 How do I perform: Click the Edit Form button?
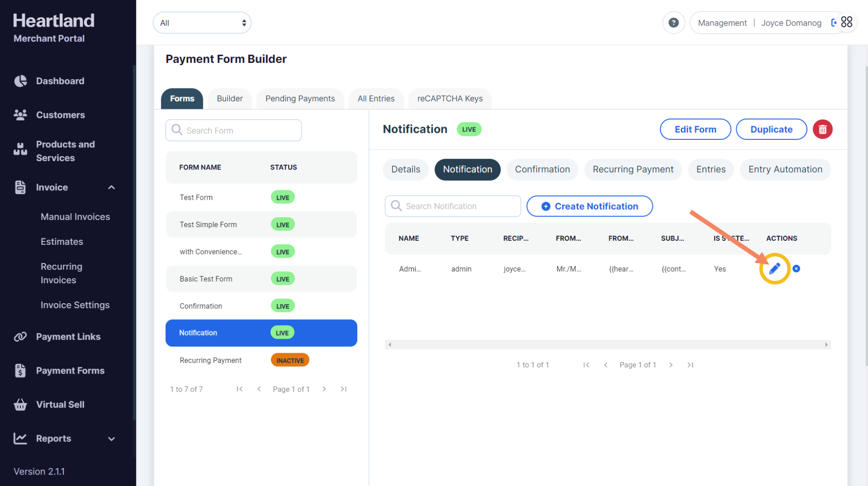[695, 129]
